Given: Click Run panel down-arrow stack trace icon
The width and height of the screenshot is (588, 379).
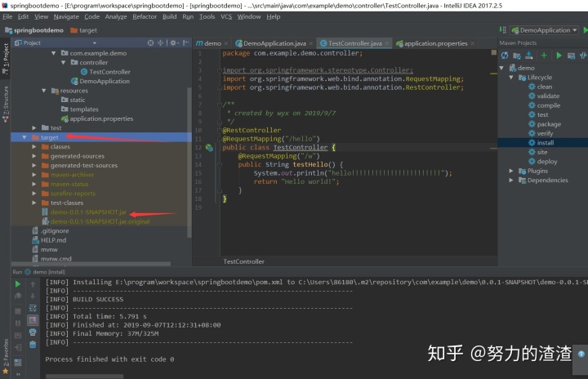Looking at the screenshot, I should (x=33, y=296).
